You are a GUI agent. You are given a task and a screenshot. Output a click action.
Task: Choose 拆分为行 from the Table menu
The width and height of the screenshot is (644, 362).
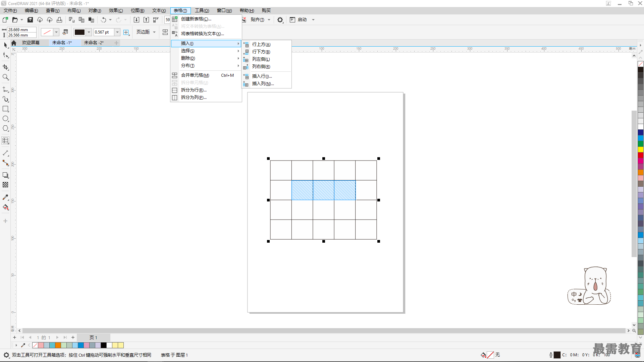click(206, 90)
